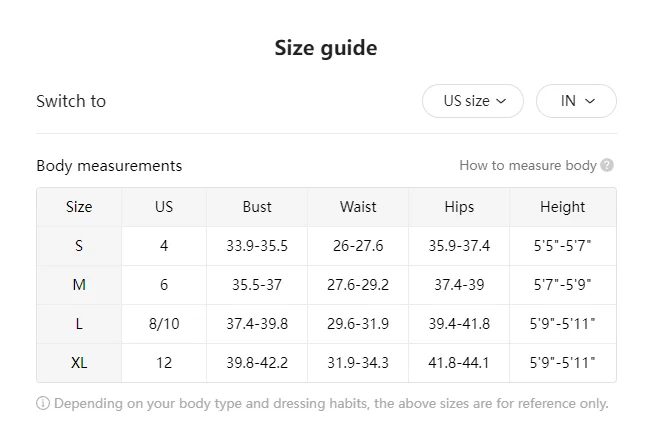Click the Hips column header

pyautogui.click(x=459, y=207)
